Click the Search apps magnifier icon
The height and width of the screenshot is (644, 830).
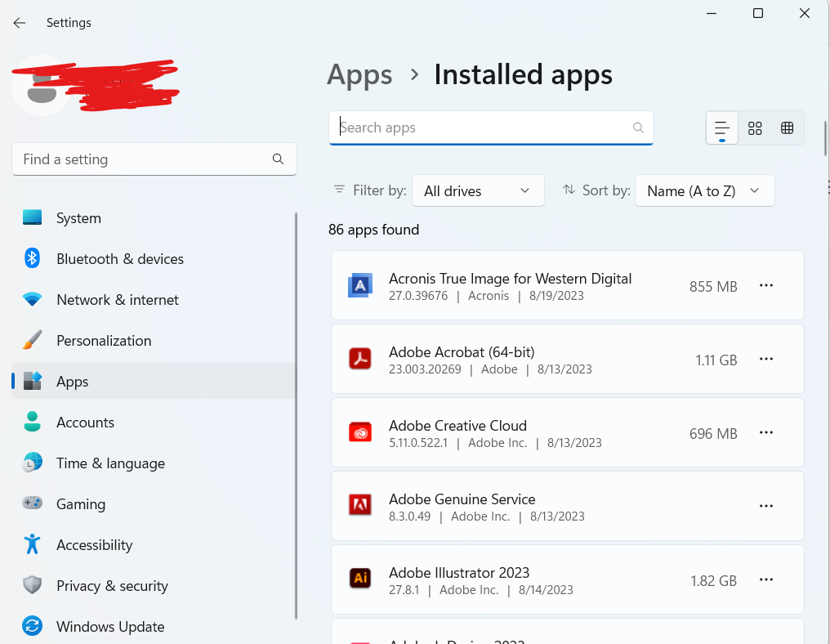tap(638, 127)
